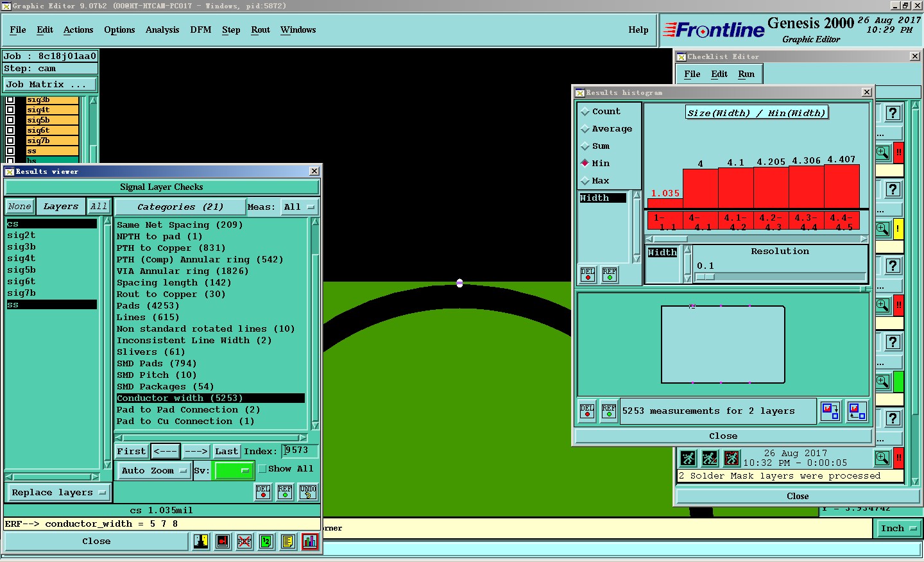Toggle the sig6t layer checkbox
924x562 pixels.
10,130
